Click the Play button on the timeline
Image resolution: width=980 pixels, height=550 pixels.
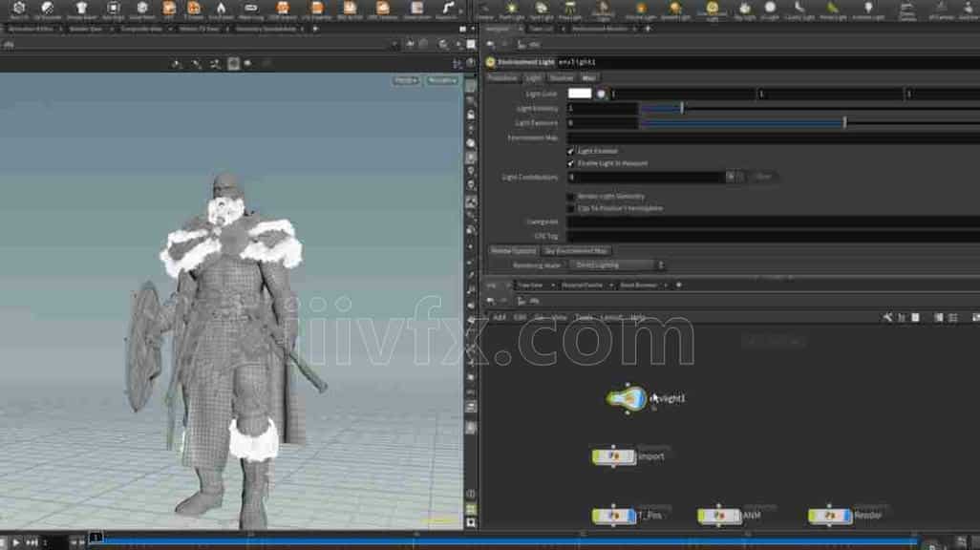point(15,542)
